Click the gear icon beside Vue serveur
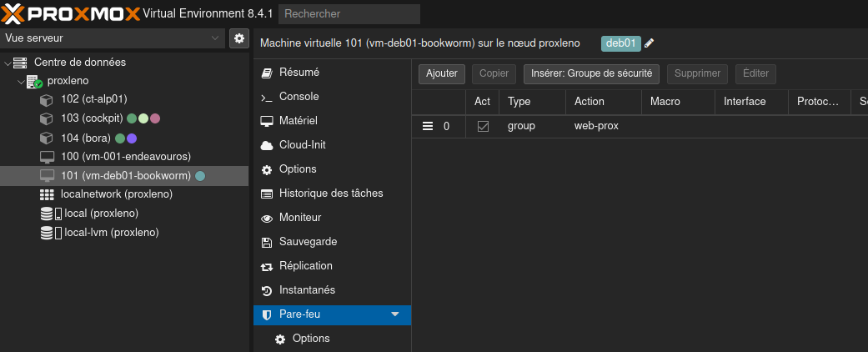Image resolution: width=868 pixels, height=352 pixels. coord(239,38)
